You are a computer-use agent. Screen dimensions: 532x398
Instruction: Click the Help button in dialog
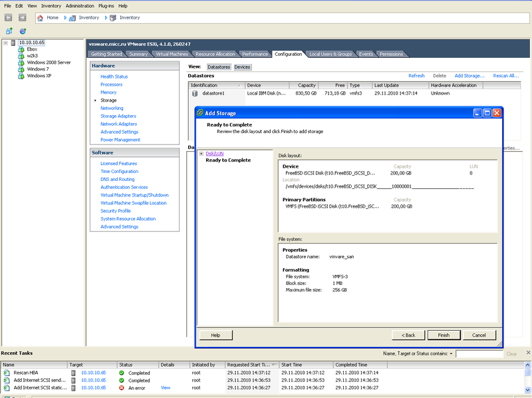point(215,335)
